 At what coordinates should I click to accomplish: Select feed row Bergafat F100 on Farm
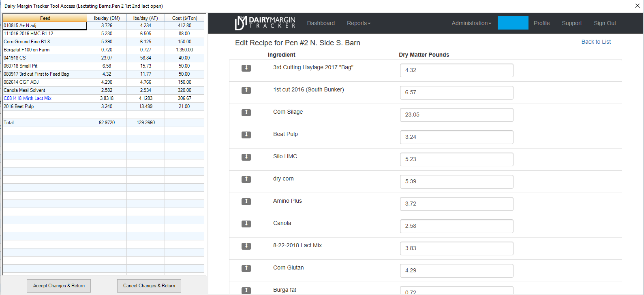point(45,50)
